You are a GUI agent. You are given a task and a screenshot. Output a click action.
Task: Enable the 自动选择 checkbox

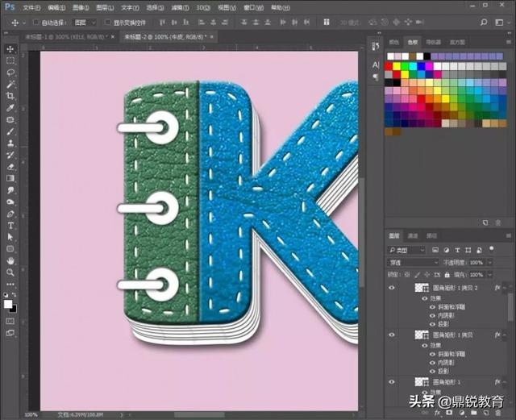coord(36,23)
